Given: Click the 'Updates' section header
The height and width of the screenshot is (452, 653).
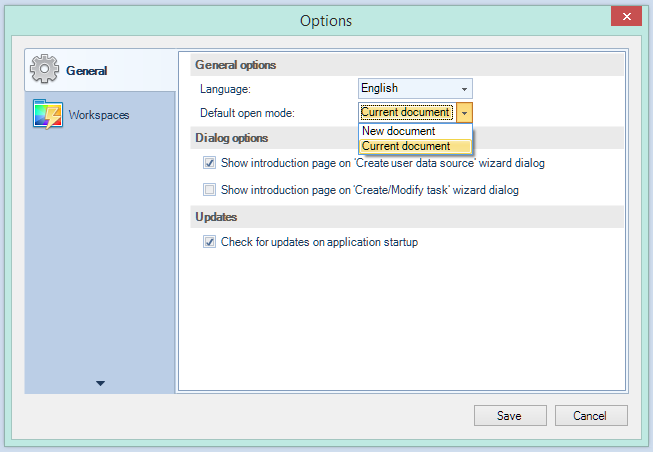Looking at the screenshot, I should (216, 217).
